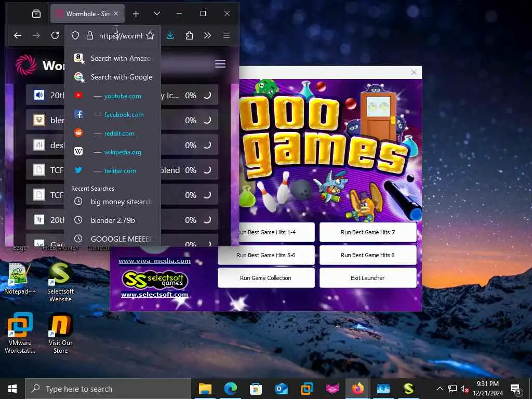Open VMware Workstation desktop shortcut
The height and width of the screenshot is (399, 532).
(x=20, y=333)
